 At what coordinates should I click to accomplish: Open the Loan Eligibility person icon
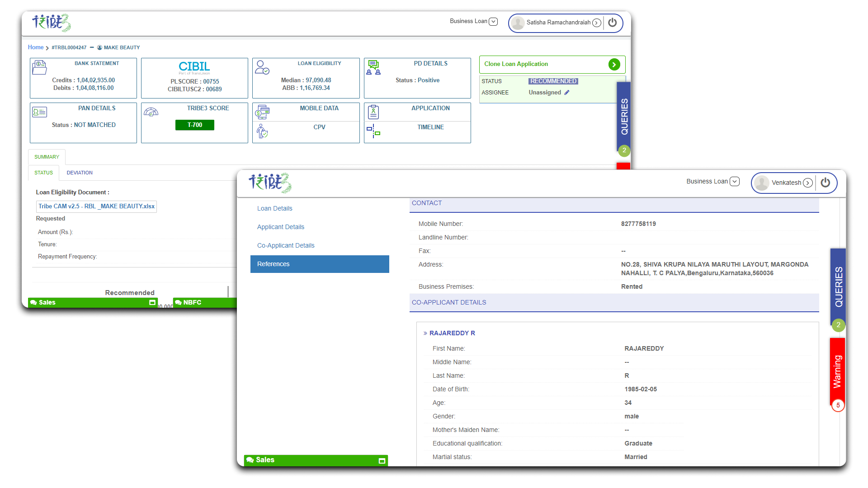click(x=262, y=68)
